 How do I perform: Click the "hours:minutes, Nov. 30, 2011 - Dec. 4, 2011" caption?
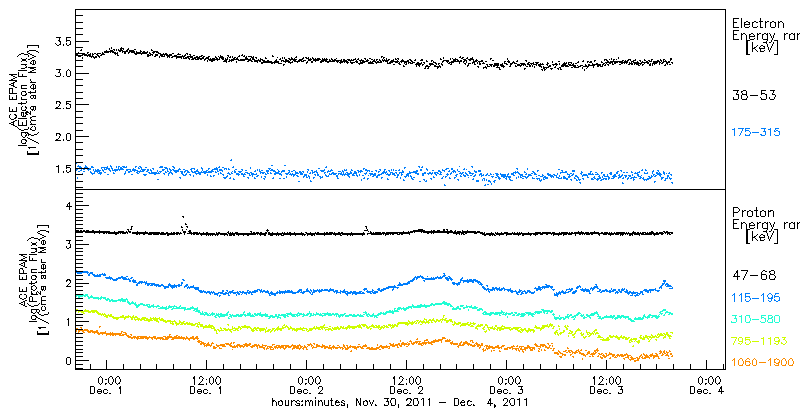click(399, 402)
